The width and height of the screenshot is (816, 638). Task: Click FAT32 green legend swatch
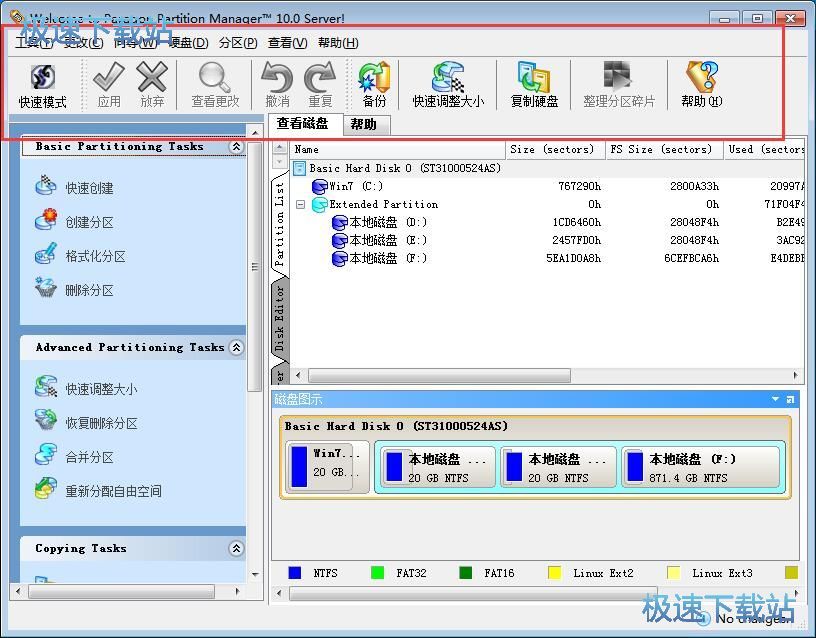point(377,573)
